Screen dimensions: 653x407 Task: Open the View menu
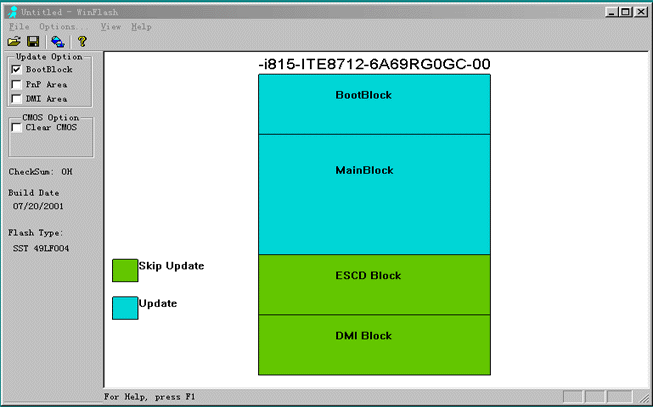pyautogui.click(x=110, y=27)
